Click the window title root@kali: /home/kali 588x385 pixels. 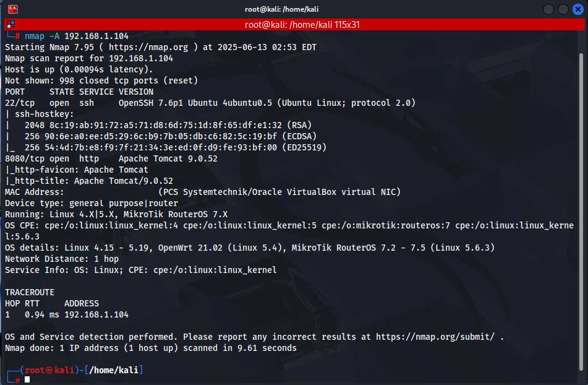coord(281,9)
